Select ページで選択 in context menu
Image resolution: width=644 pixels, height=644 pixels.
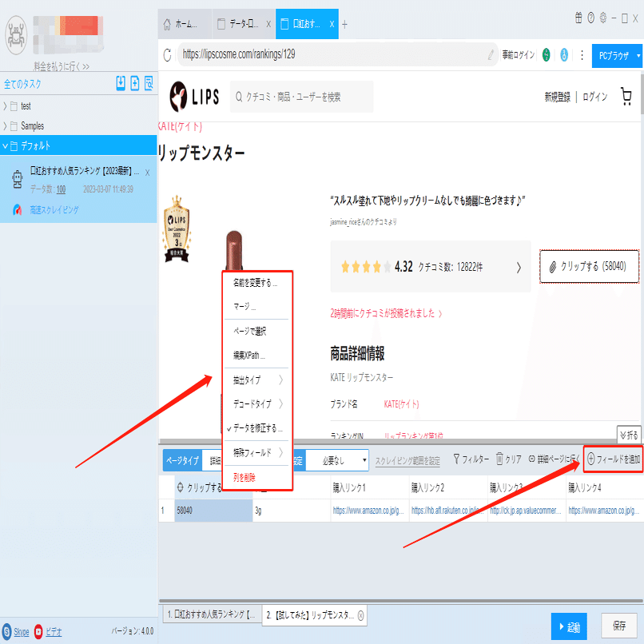[250, 331]
